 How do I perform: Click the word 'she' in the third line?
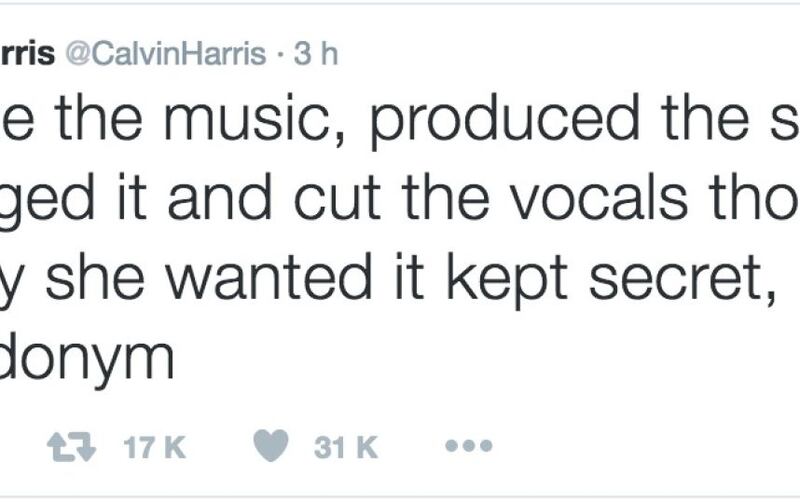(x=96, y=278)
